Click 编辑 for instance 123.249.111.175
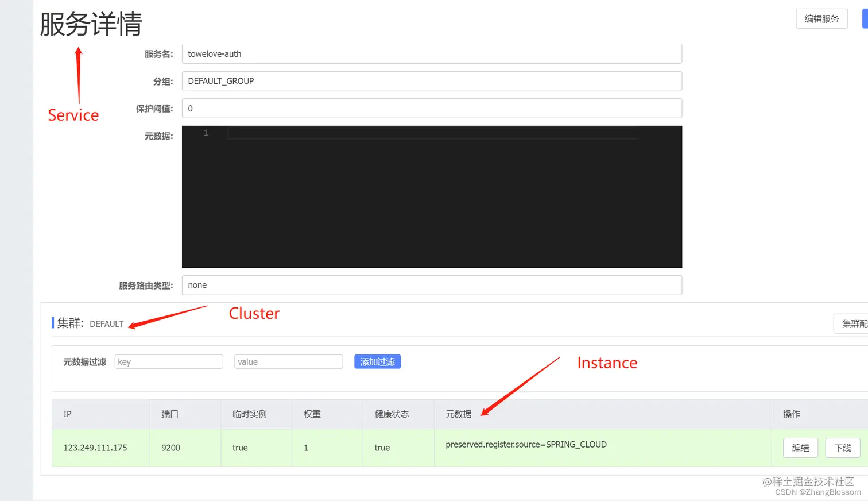This screenshot has width=868, height=501. [800, 448]
